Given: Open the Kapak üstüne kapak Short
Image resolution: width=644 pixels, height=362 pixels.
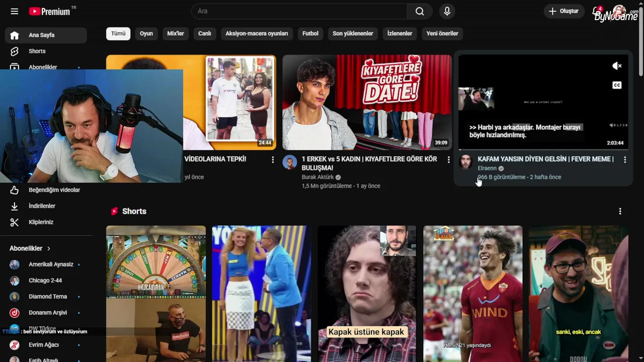Looking at the screenshot, I should pyautogui.click(x=367, y=294).
